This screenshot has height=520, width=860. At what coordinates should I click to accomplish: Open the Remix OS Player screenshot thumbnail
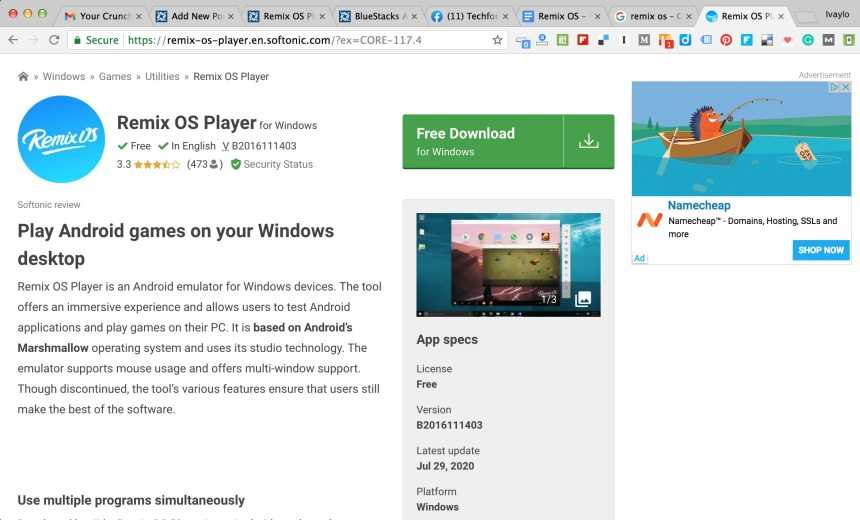tap(507, 264)
